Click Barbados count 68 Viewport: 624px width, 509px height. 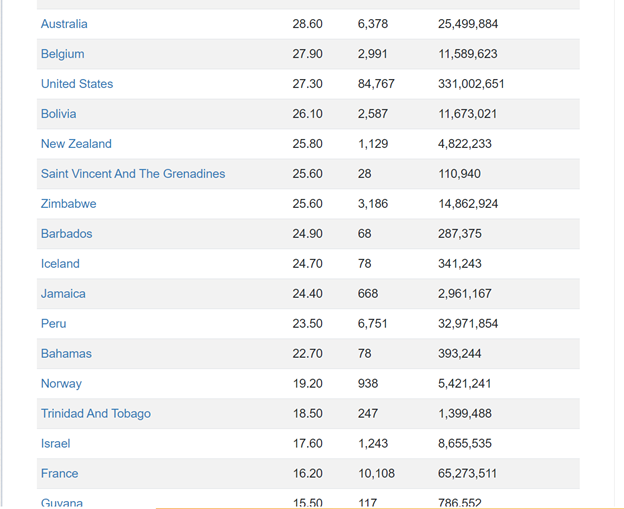click(x=365, y=234)
